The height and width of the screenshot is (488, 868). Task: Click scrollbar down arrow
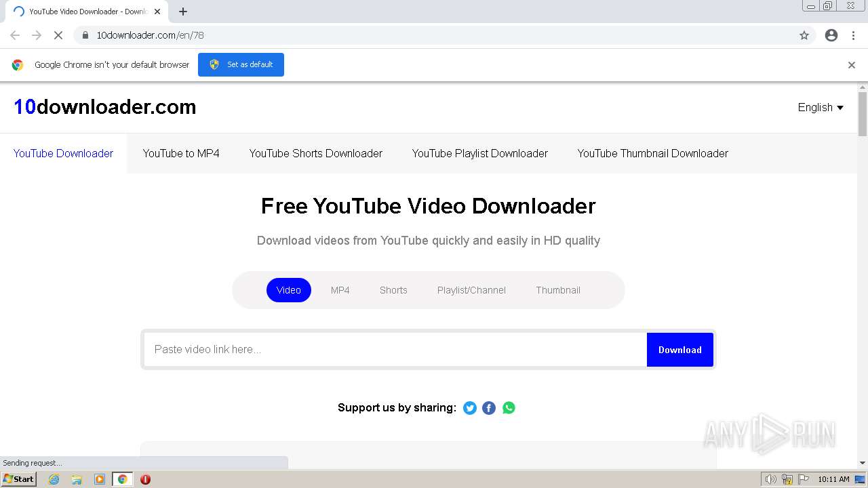(x=863, y=463)
